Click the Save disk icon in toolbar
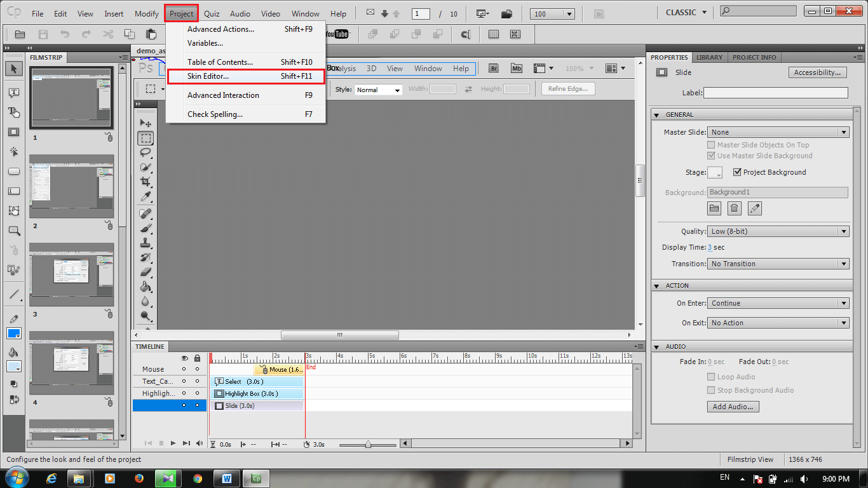 coord(43,34)
